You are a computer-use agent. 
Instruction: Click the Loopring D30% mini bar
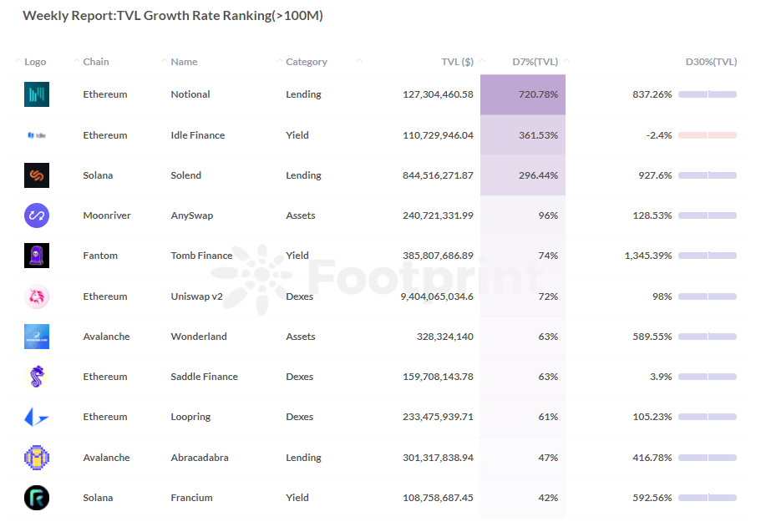(x=708, y=417)
